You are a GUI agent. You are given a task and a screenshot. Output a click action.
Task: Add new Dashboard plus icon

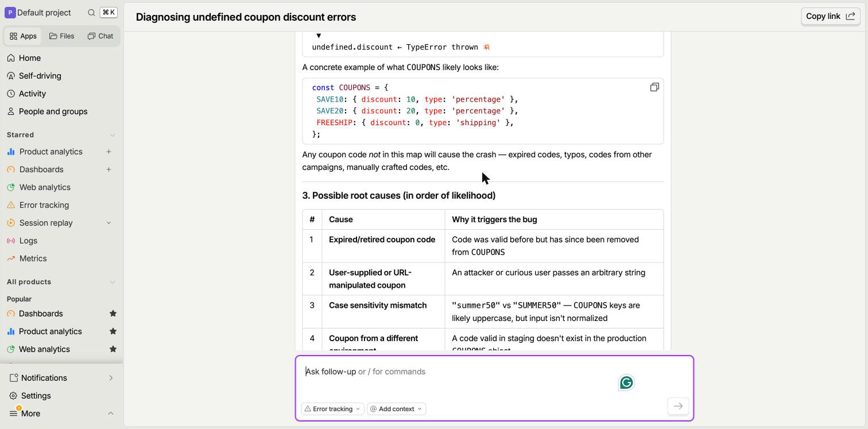(x=109, y=169)
